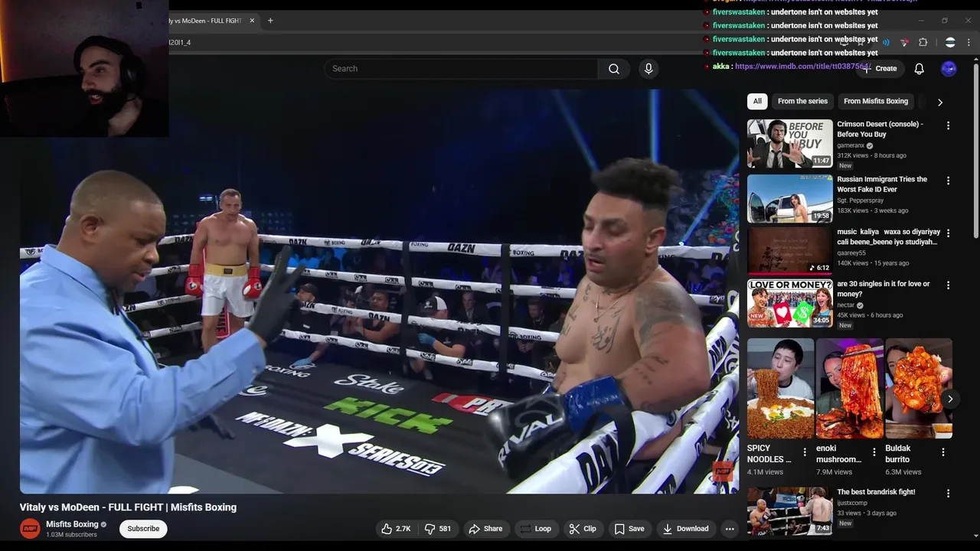Click gameranx channel name

[x=851, y=145]
